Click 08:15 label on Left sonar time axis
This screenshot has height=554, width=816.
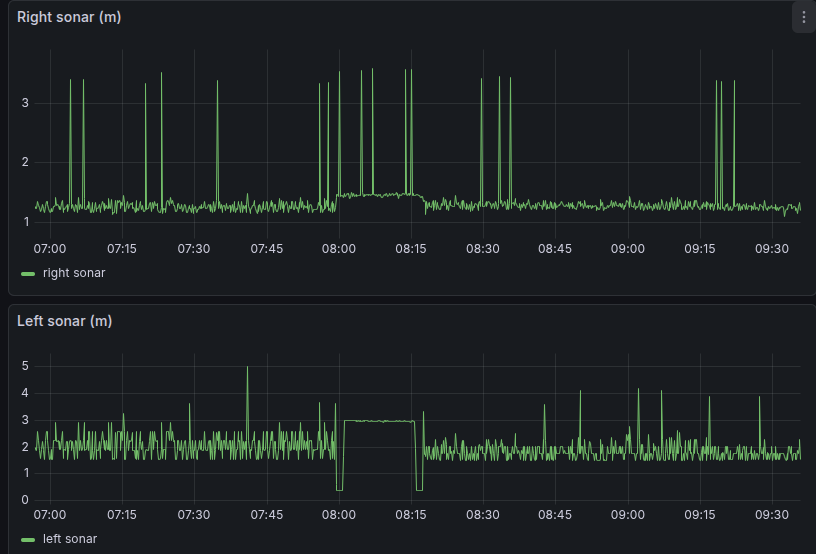411,515
